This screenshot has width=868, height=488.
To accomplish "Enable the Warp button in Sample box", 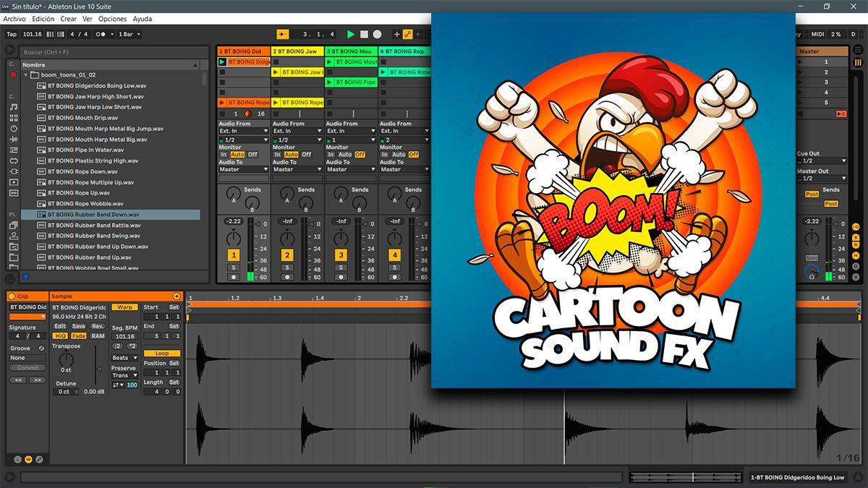I will point(124,307).
